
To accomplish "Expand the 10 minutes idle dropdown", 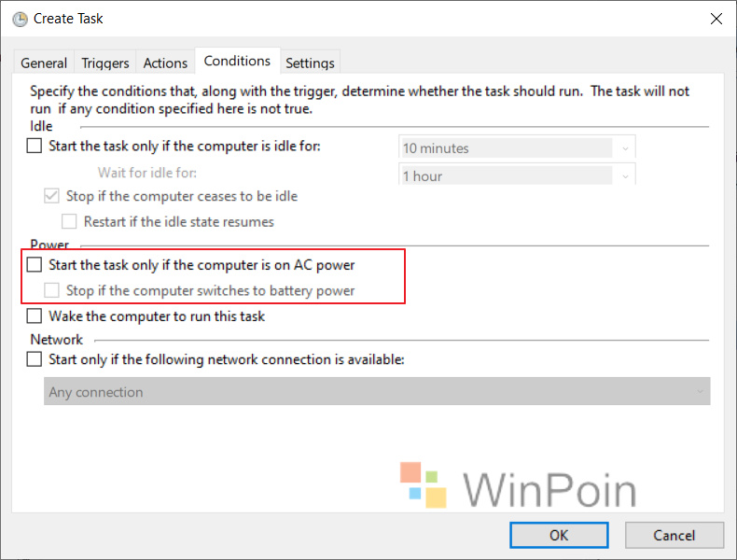I will (517, 148).
